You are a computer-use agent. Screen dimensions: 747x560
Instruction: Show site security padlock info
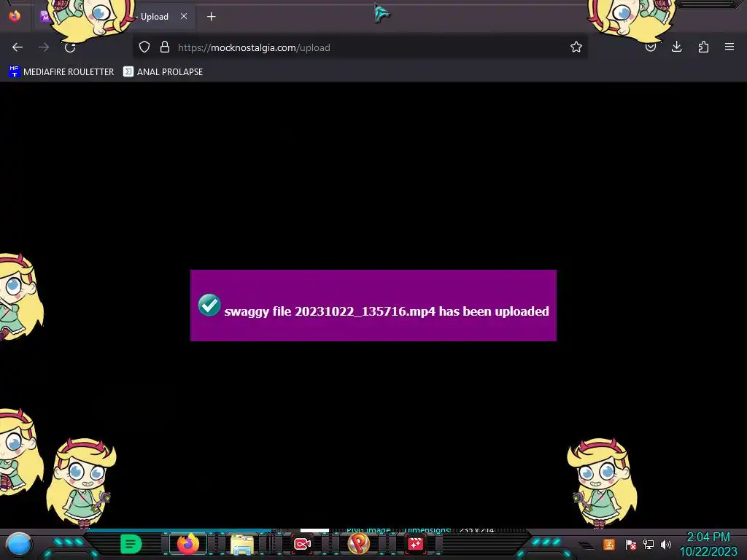(x=165, y=47)
